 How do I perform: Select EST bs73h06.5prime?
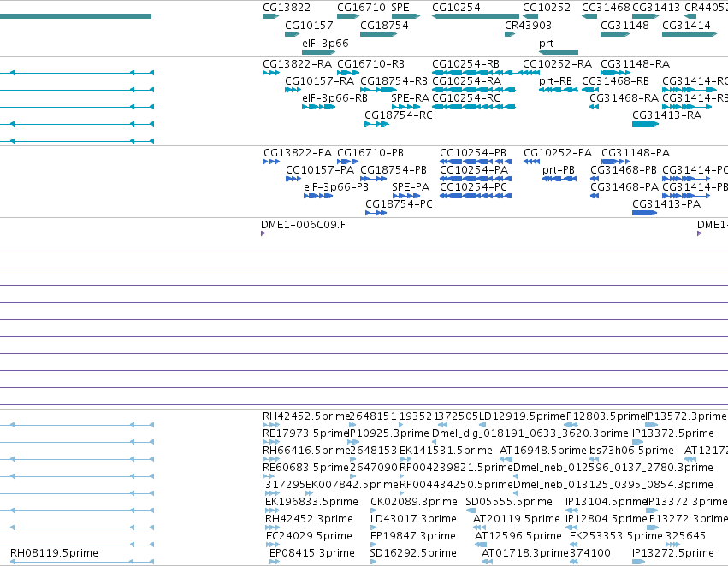pyautogui.click(x=595, y=459)
